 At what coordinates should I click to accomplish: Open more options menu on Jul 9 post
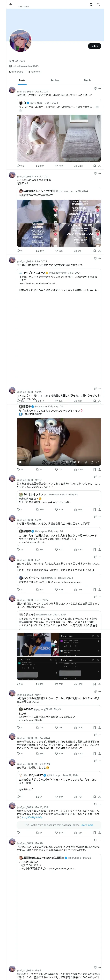[x=99, y=258]
